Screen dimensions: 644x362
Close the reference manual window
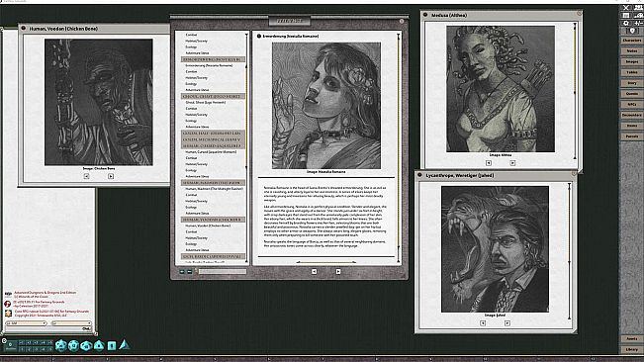402,21
